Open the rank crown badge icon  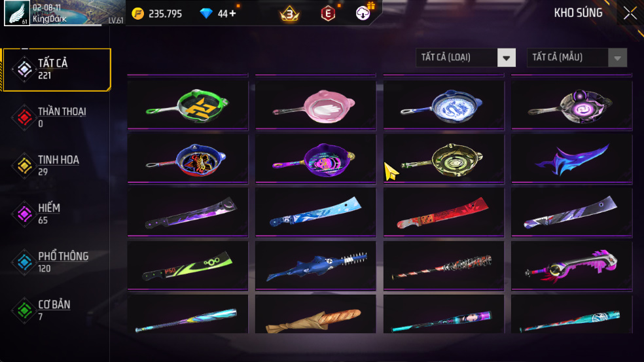pyautogui.click(x=289, y=14)
